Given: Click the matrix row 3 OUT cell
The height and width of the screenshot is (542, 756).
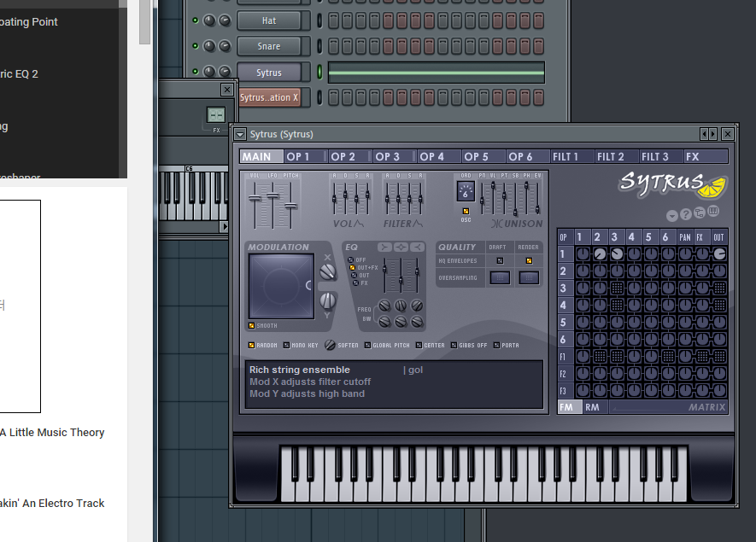Looking at the screenshot, I should 719,288.
